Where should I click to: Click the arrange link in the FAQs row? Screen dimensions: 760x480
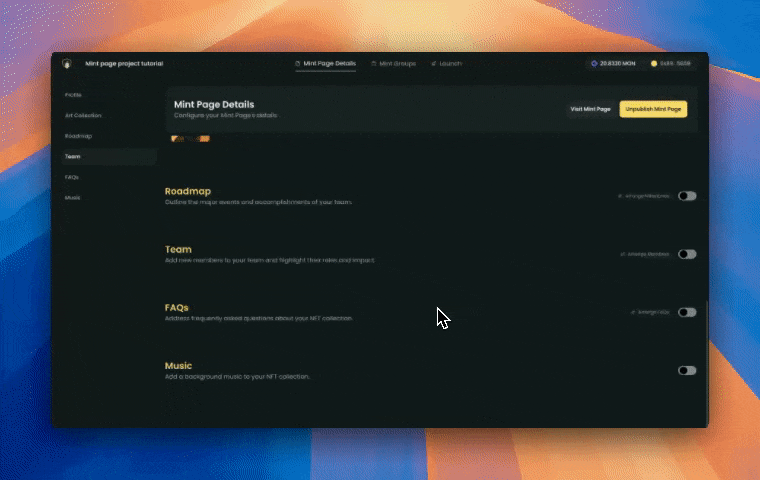pos(650,312)
